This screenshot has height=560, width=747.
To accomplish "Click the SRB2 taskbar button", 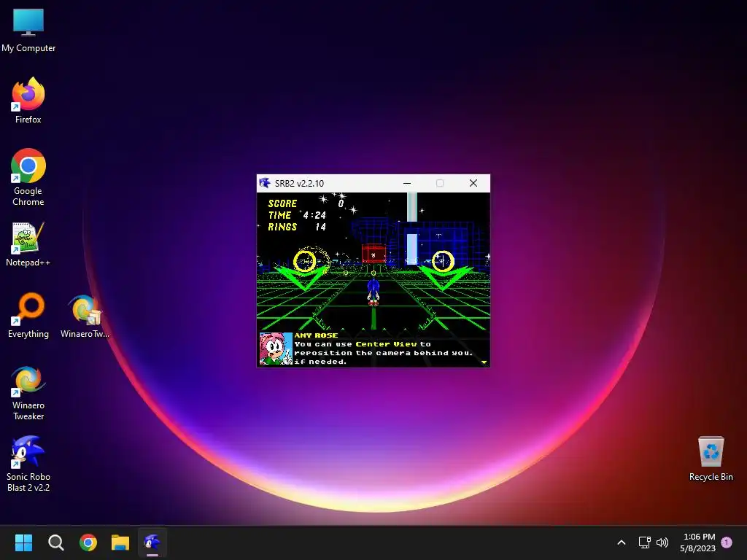I will click(152, 542).
